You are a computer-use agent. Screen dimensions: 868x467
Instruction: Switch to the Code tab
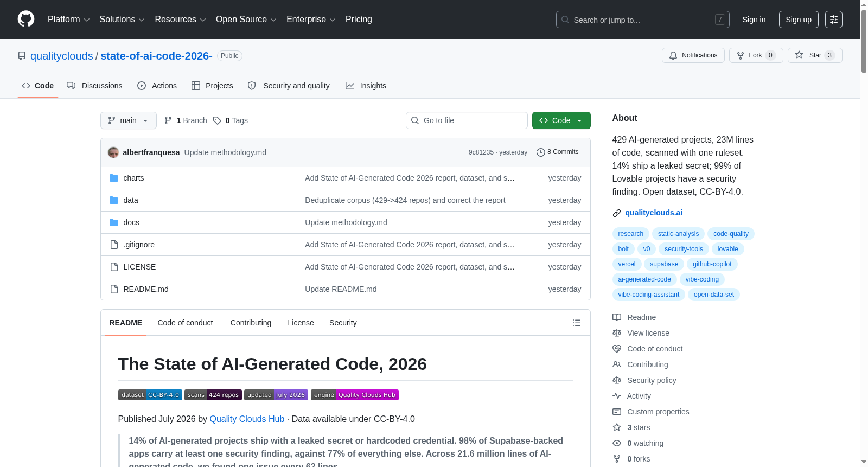[x=38, y=86]
